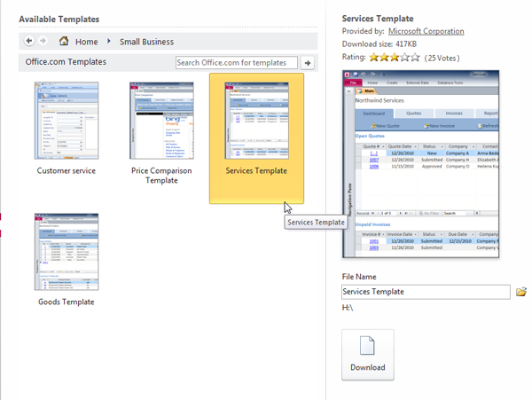Rate template with the fifth star
Screen dimensions: 532x400
click(x=415, y=58)
